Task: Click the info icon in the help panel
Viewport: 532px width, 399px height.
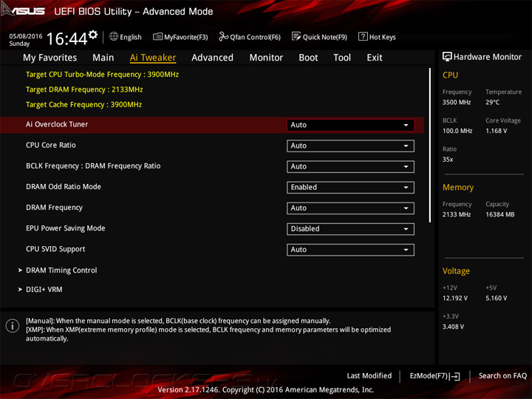Action: [13, 326]
